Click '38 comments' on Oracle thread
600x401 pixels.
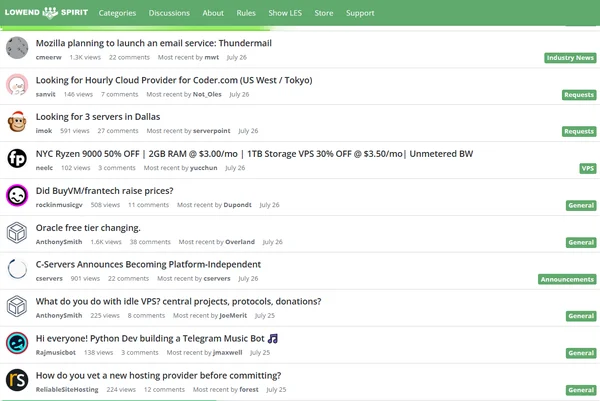coord(150,242)
